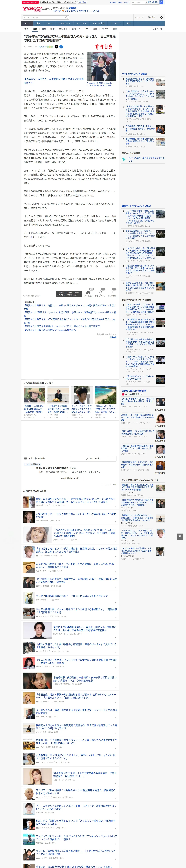The height and width of the screenshot is (868, 186).
Task: Open the 国際 category
Action: 44,29
